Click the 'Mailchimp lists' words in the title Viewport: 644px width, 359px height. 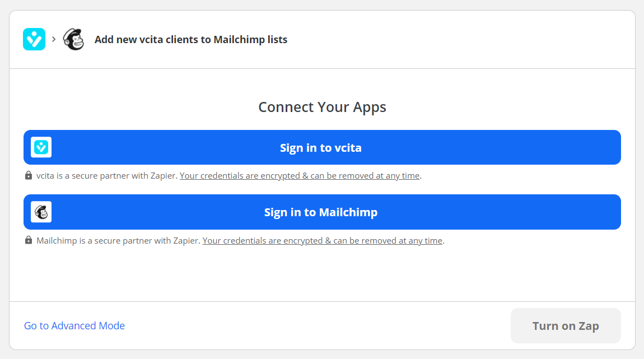(x=250, y=39)
